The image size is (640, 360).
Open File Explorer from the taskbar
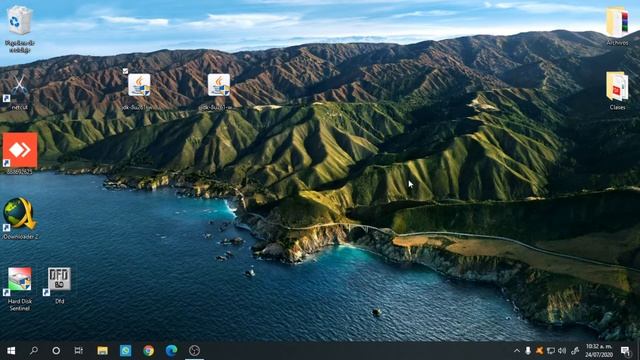(x=102, y=351)
